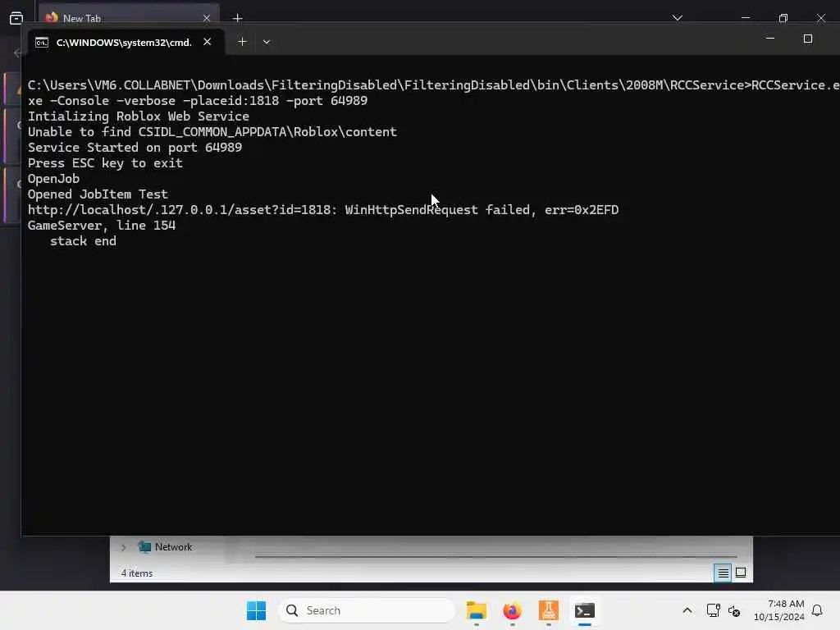Click 'WinHttpSendRequest failed' error text
840x630 pixels.
tap(438, 209)
